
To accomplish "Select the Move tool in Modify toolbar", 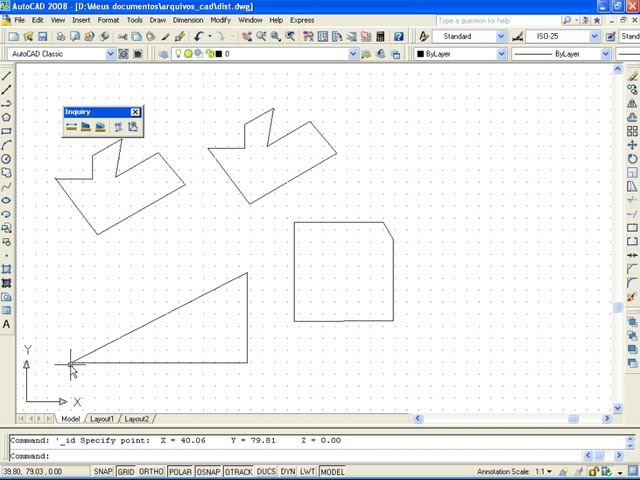I will (632, 145).
